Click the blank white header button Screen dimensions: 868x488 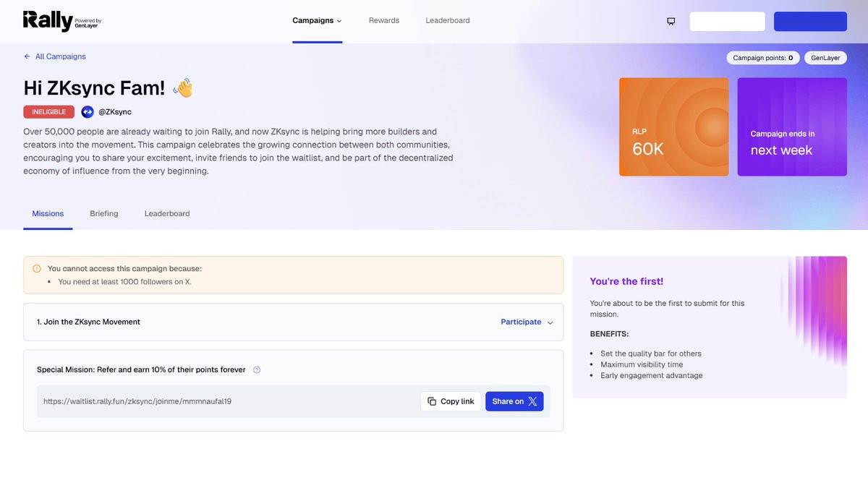pos(727,21)
